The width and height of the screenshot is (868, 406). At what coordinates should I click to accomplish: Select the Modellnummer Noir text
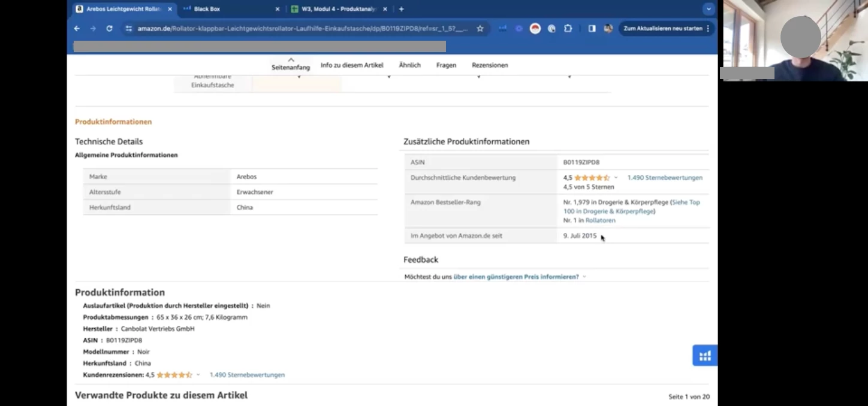point(143,352)
